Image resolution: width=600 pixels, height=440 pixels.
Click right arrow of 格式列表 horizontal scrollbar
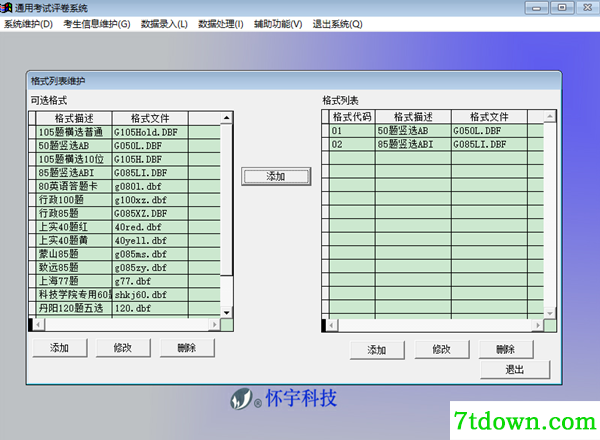click(538, 326)
